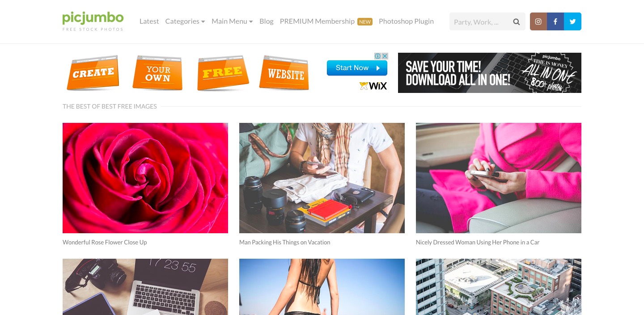
Task: Open Man Packing His Things on Vacation title
Action: pyautogui.click(x=285, y=242)
